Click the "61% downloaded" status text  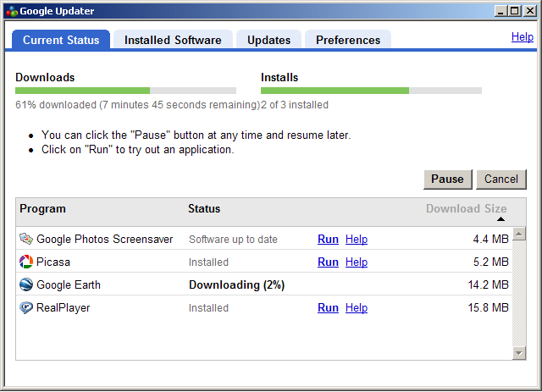pos(56,105)
